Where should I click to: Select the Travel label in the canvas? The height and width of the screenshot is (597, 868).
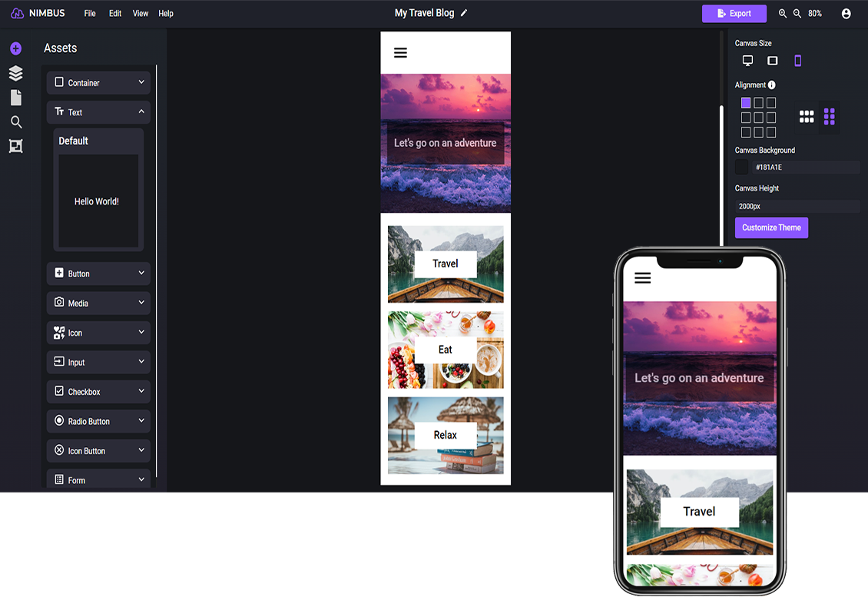click(x=445, y=264)
